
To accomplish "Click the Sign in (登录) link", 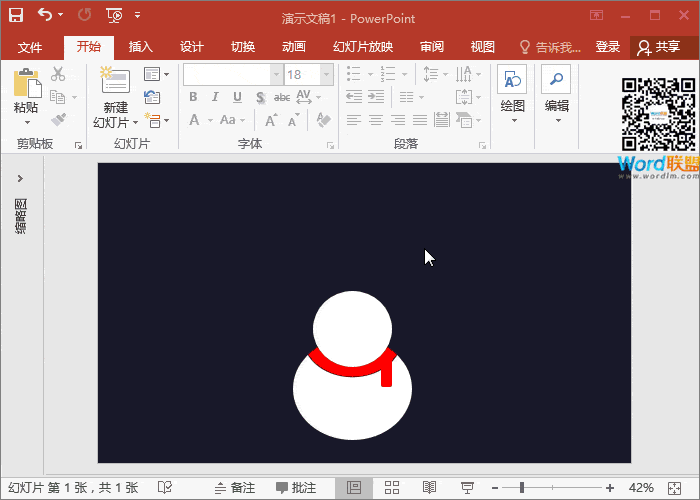I will [608, 47].
